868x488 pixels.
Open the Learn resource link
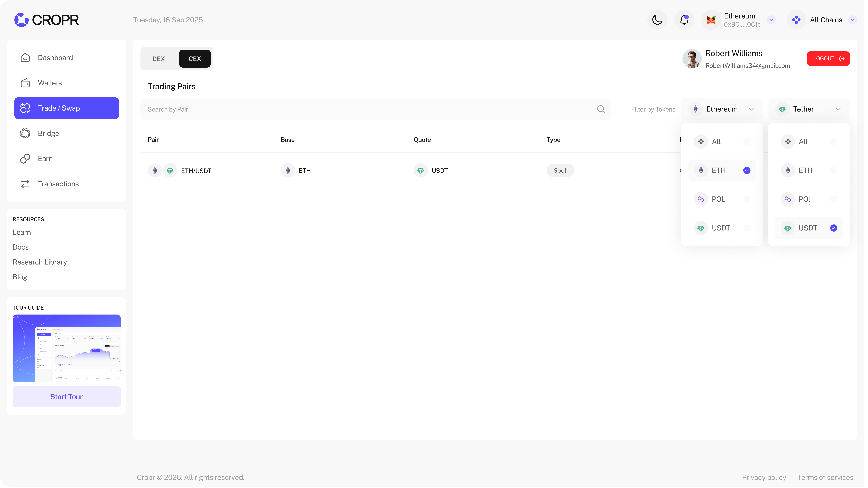[x=22, y=233]
